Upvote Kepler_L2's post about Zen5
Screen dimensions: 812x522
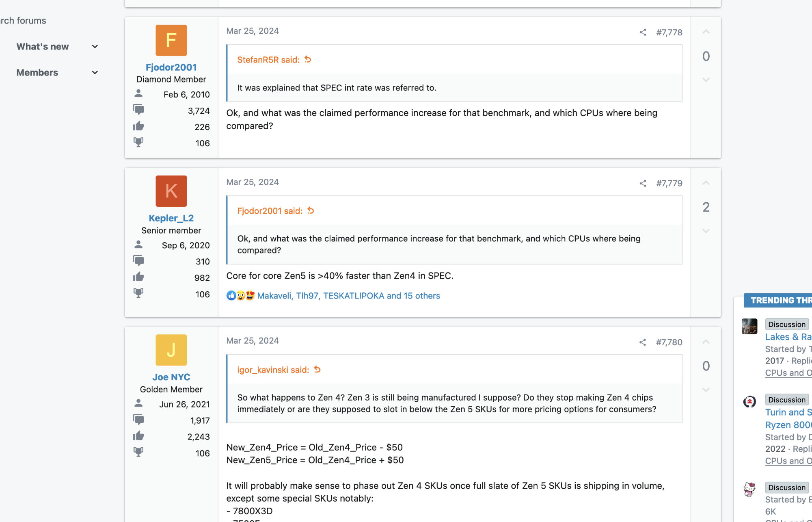click(706, 183)
